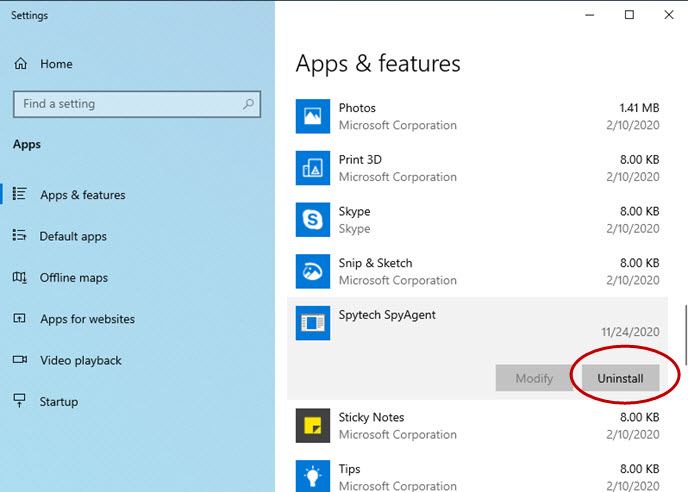This screenshot has width=688, height=492.
Task: Click the Offline maps icon
Action: (x=20, y=277)
